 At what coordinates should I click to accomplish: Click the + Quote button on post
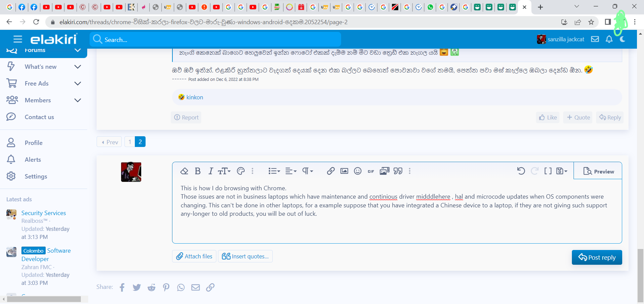pos(578,117)
